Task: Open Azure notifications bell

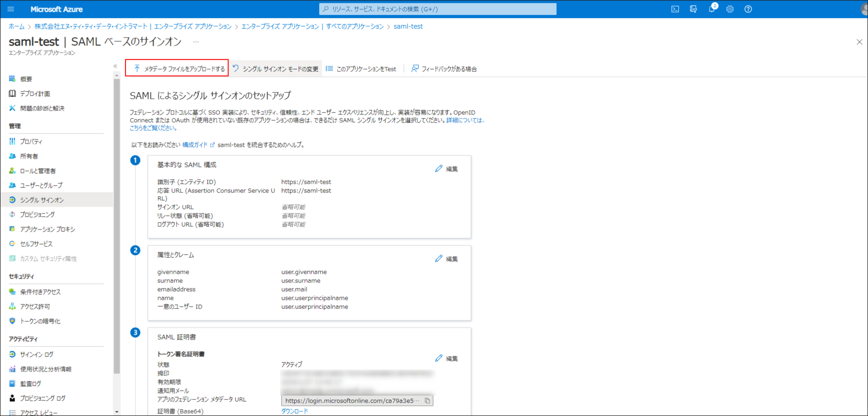Action: 711,9
